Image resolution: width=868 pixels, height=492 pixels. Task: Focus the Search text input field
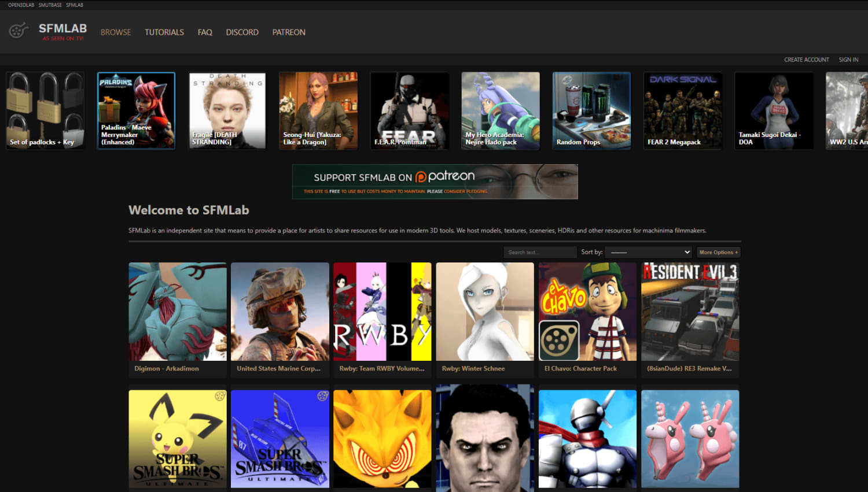540,252
